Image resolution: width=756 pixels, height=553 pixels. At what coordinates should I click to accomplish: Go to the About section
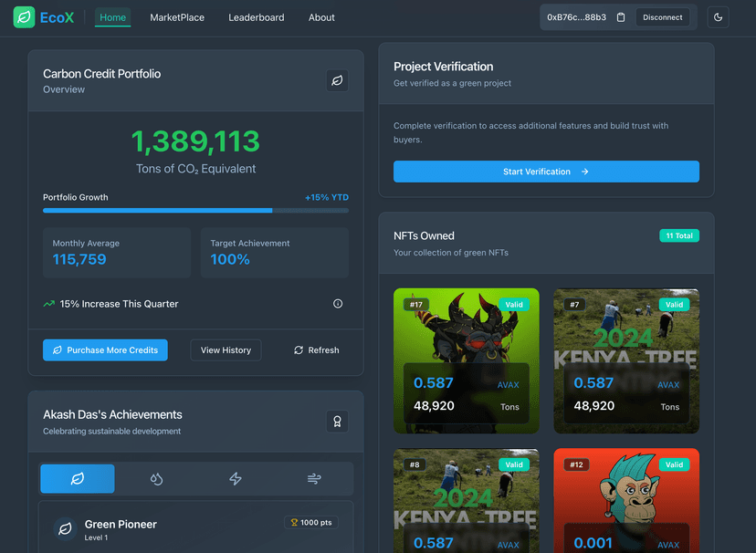pyautogui.click(x=321, y=17)
